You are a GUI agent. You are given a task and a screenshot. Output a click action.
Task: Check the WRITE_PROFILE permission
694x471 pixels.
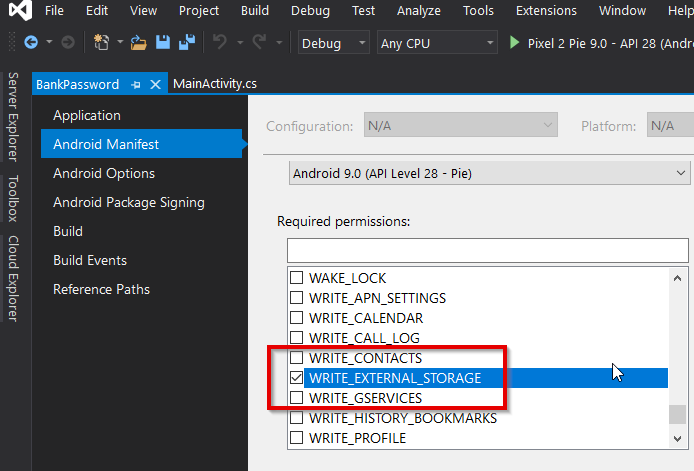coord(297,437)
